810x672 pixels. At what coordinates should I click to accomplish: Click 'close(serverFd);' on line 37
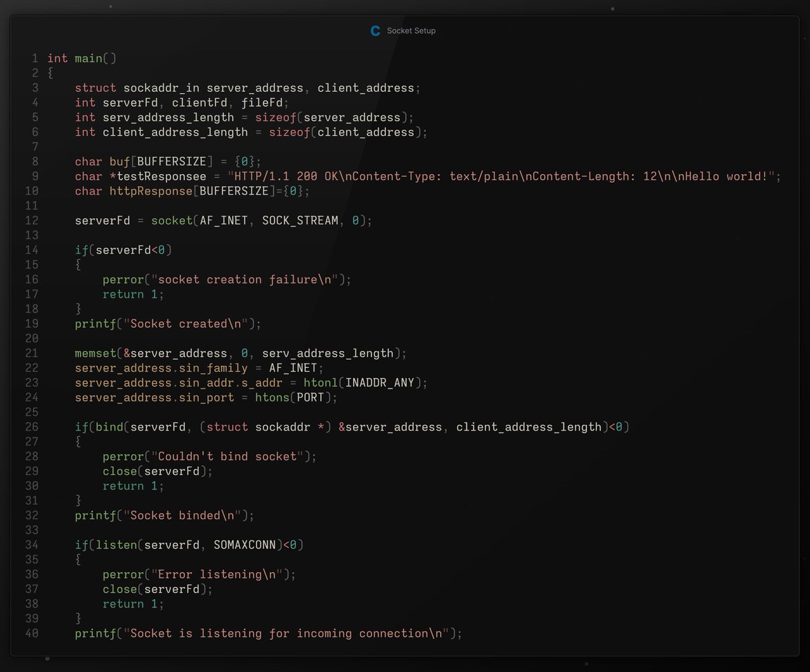click(x=158, y=590)
